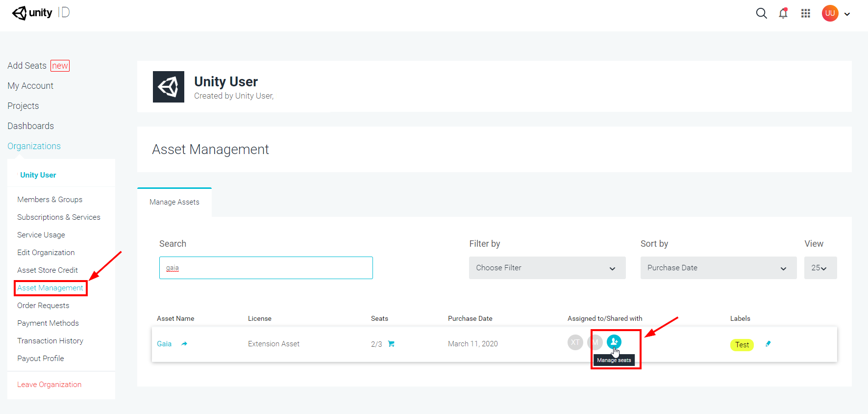Click the Labels column header
868x414 pixels.
click(x=740, y=318)
